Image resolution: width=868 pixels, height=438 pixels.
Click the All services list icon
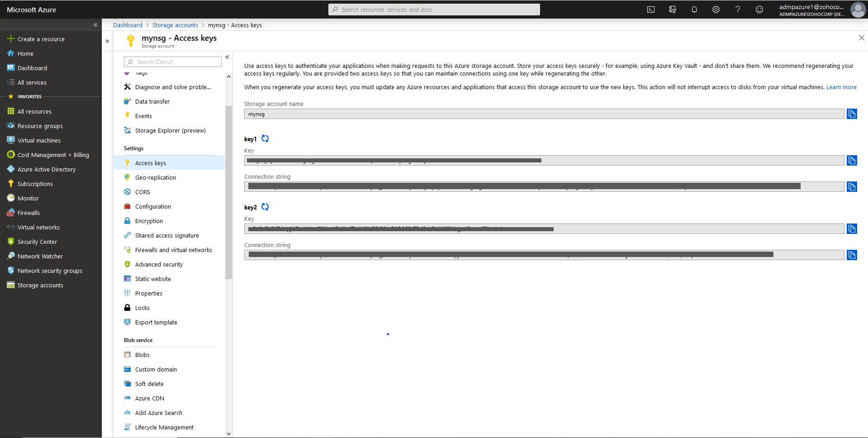coord(11,82)
